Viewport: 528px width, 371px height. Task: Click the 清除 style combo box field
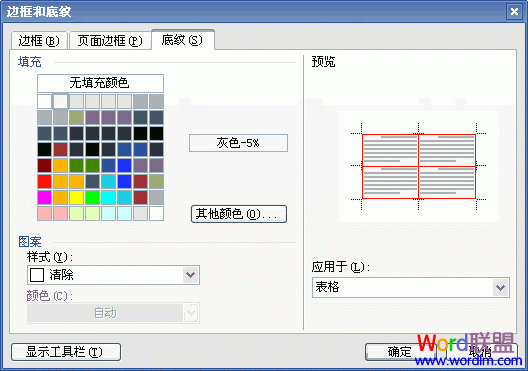[x=113, y=275]
